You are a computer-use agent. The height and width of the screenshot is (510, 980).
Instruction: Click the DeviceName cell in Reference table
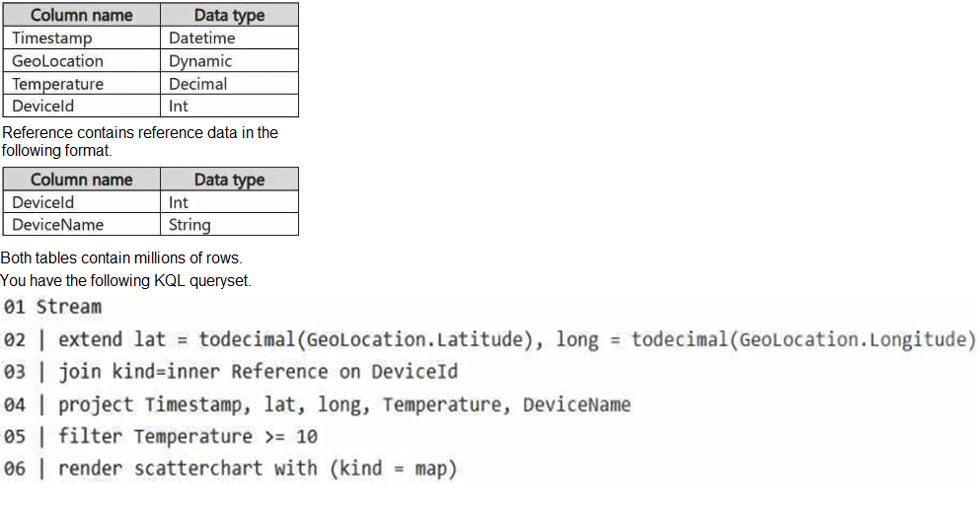click(81, 224)
